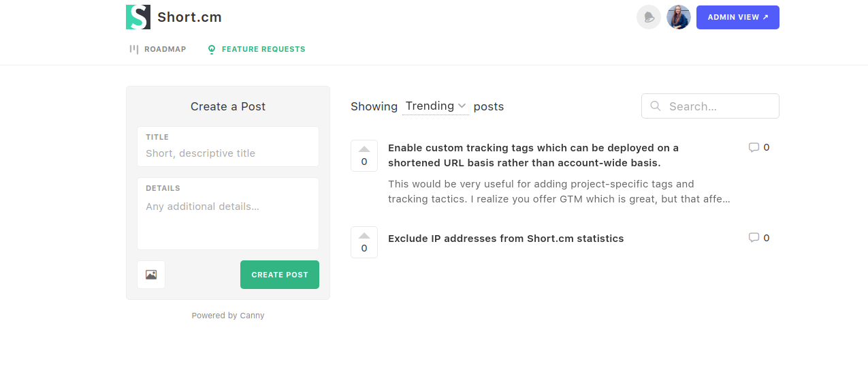Click into the Search posts field
This screenshot has height=381, width=868.
[718, 106]
